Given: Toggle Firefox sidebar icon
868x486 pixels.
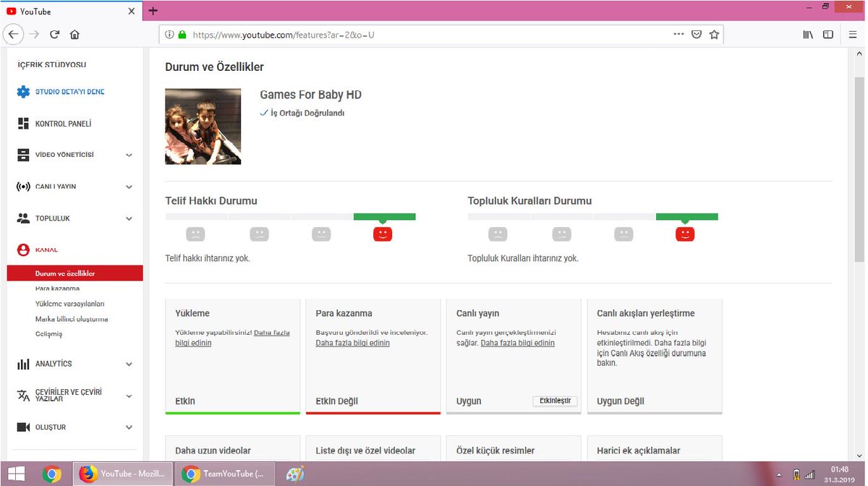Looking at the screenshot, I should click(x=828, y=34).
